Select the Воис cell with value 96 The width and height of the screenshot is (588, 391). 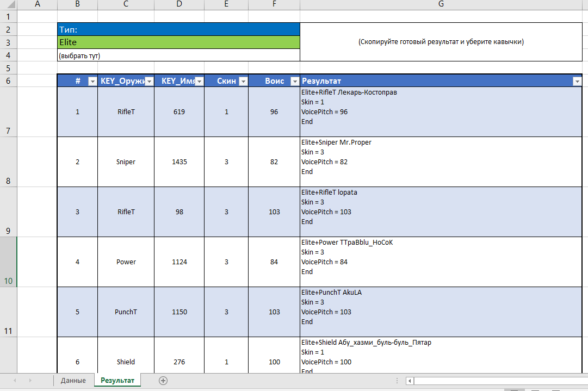point(274,111)
